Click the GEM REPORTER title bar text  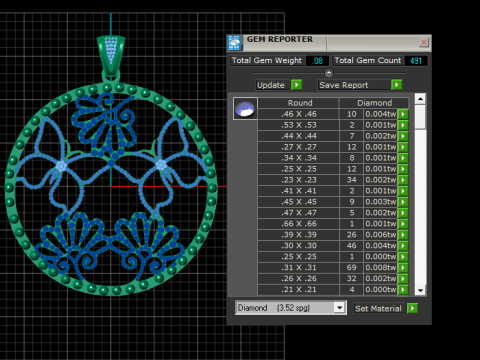pos(280,39)
